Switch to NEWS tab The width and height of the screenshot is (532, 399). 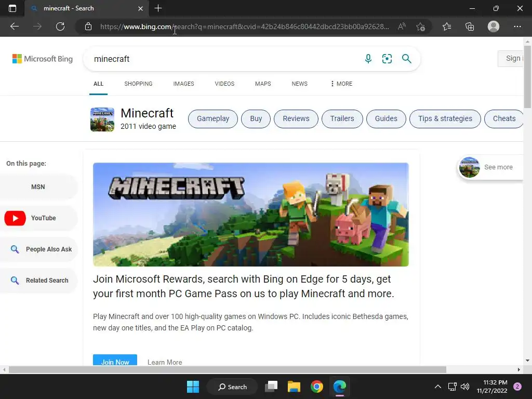[300, 84]
